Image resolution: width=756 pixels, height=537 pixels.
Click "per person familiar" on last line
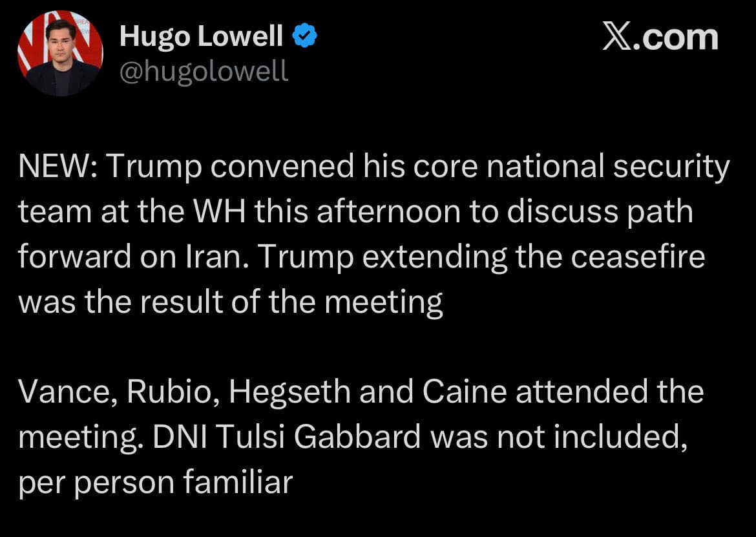(x=156, y=482)
